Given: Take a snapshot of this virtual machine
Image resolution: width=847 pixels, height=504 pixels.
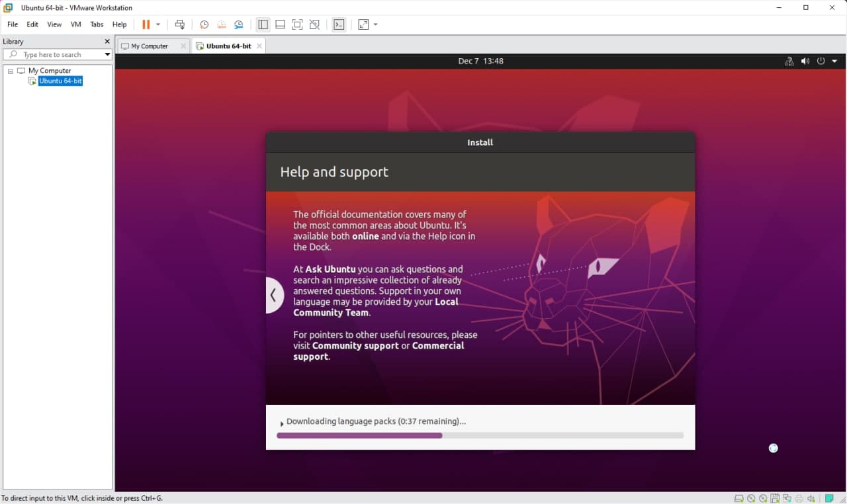Looking at the screenshot, I should pos(204,24).
